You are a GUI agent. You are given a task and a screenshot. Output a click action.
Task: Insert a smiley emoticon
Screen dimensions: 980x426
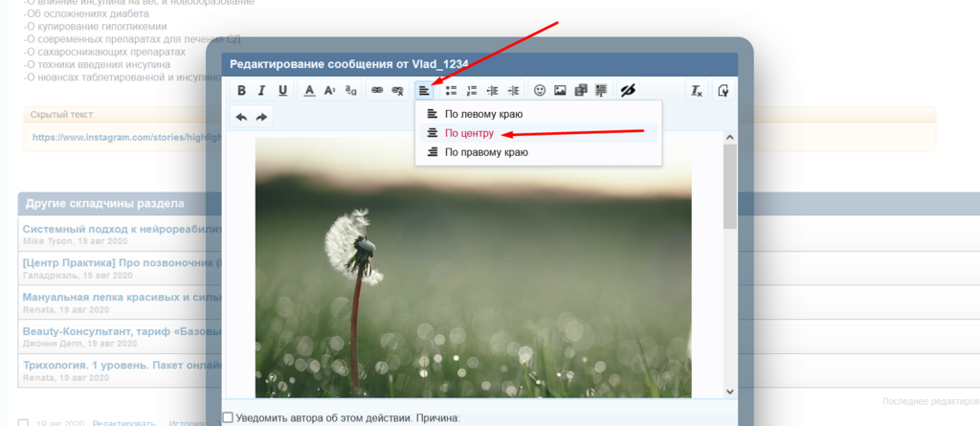[x=540, y=91]
